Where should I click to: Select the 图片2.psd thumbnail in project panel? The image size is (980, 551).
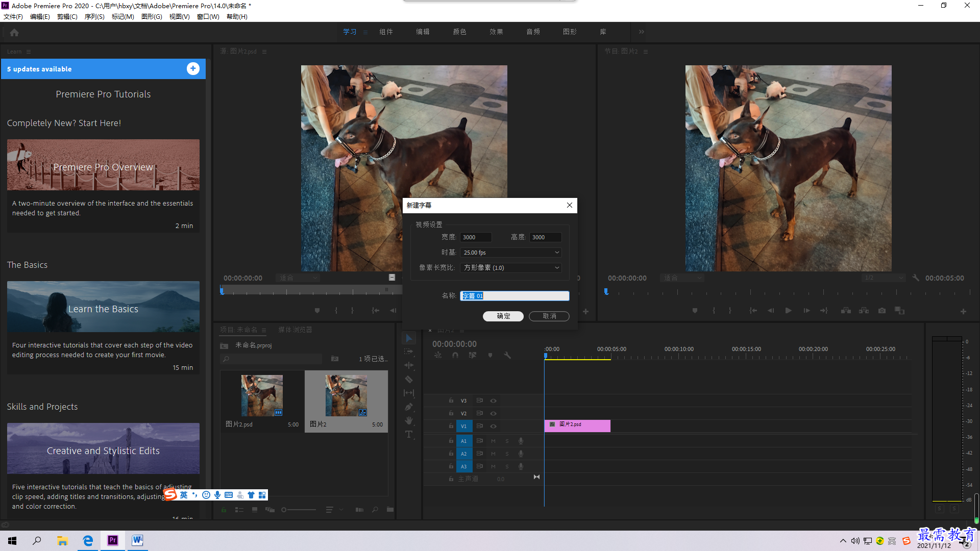[262, 396]
